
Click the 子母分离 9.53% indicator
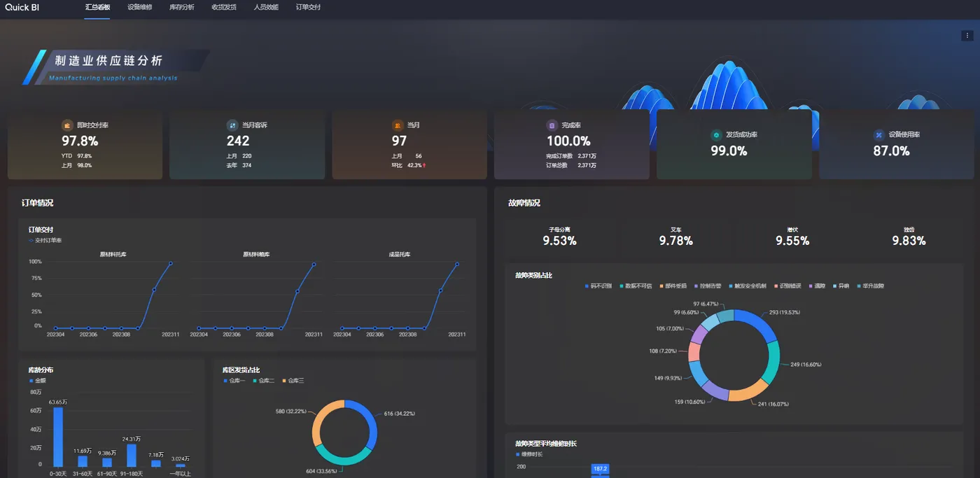[560, 237]
